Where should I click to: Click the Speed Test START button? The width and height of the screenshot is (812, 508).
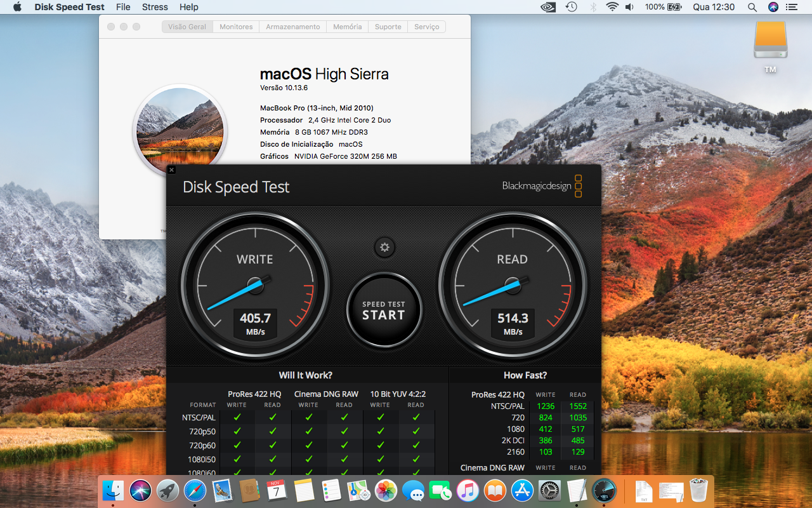(384, 311)
